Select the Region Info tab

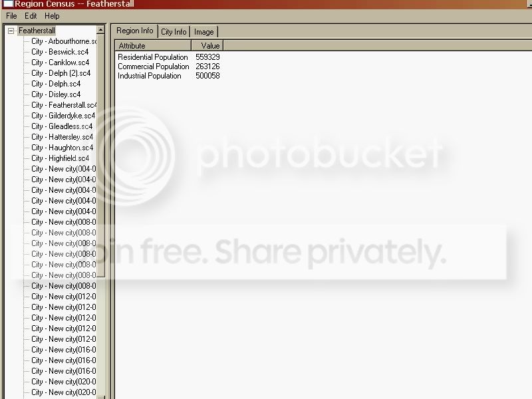(135, 31)
